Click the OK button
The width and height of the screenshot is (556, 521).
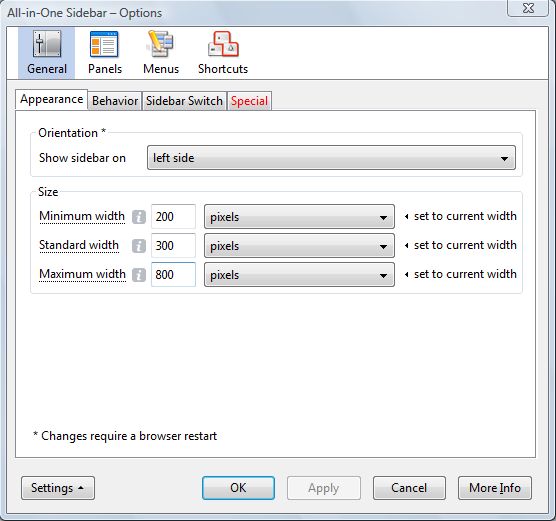(238, 488)
